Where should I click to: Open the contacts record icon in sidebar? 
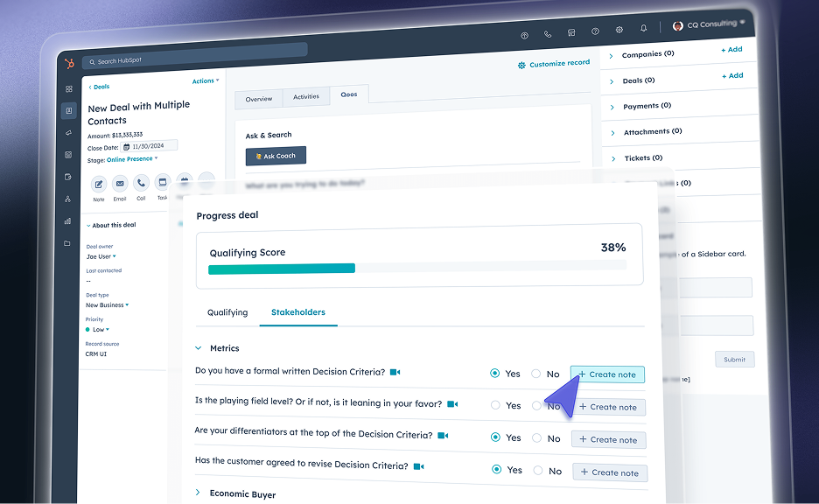click(69, 111)
